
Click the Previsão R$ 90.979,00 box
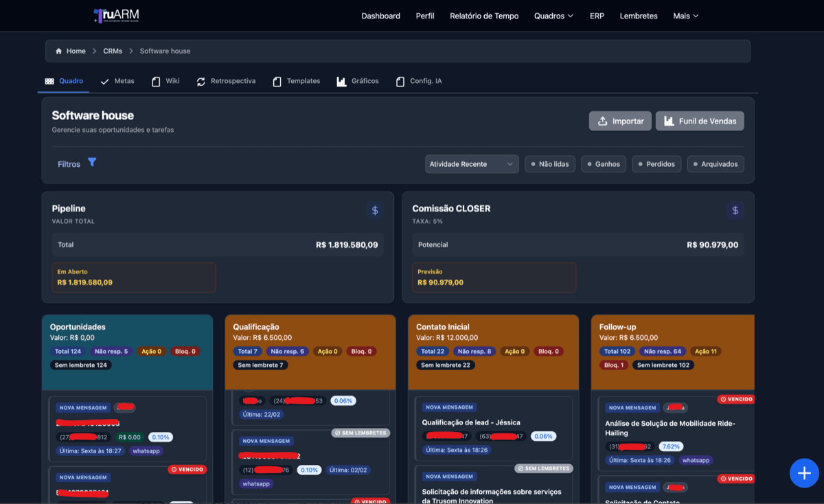[494, 277]
